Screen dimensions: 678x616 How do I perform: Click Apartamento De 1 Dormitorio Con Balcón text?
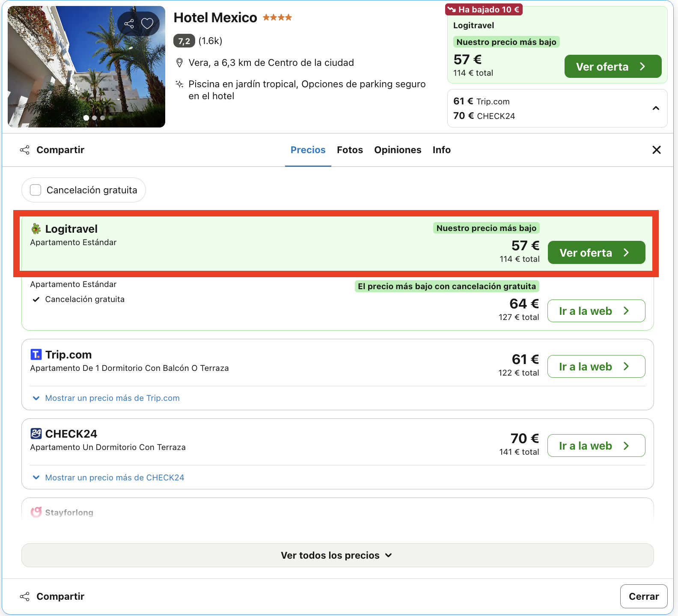129,368
